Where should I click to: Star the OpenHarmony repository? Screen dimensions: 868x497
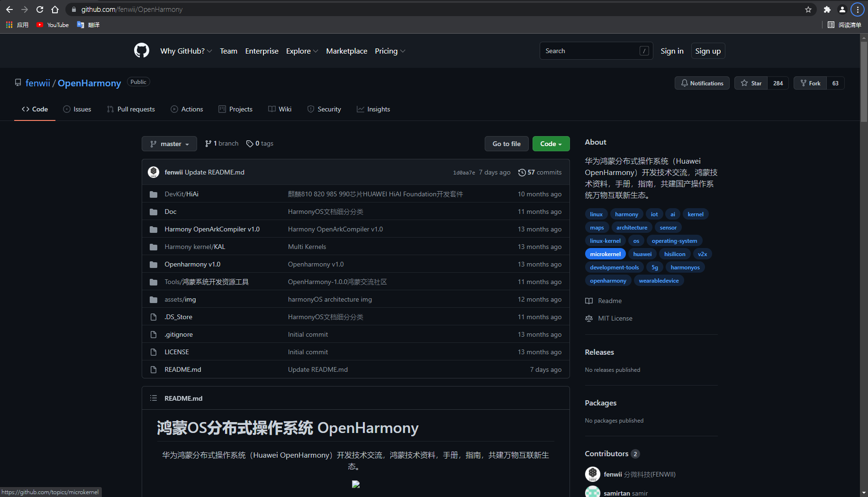(750, 83)
